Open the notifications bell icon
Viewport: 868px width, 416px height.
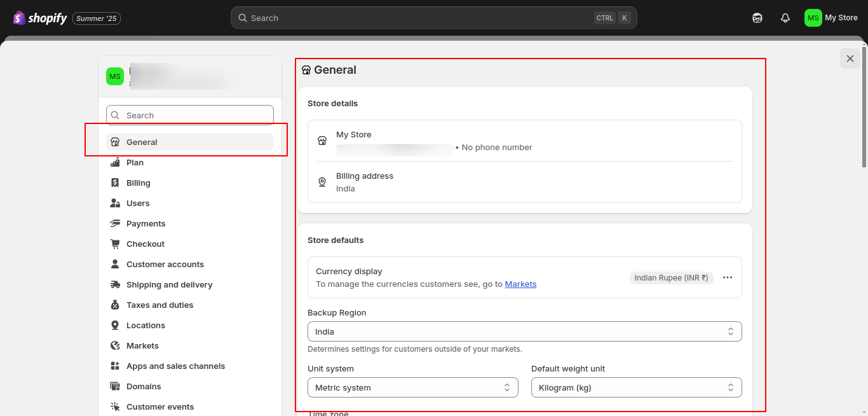785,18
